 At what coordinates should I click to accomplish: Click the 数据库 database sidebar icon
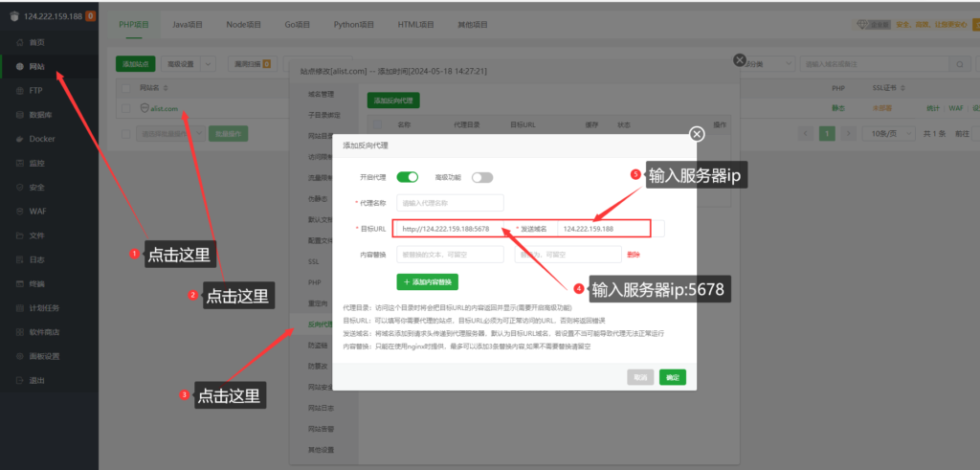19,114
